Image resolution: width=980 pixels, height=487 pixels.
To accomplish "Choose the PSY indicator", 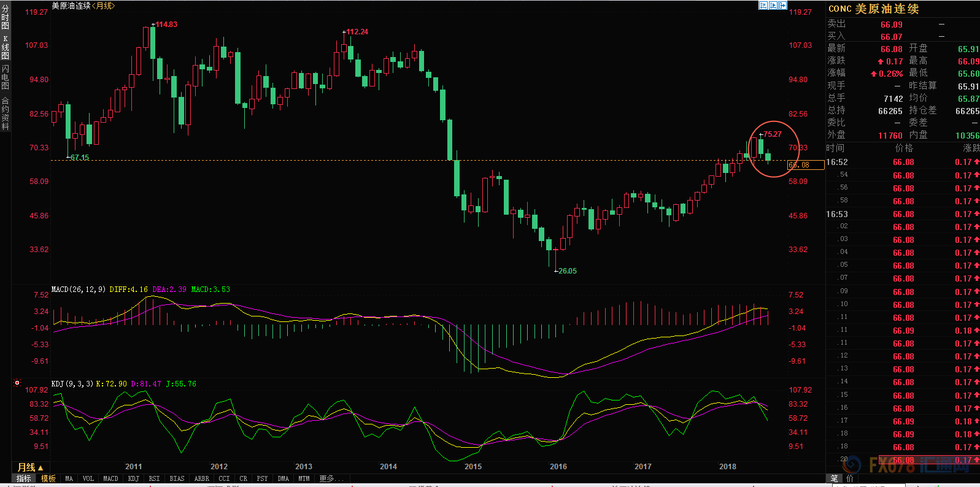I will (262, 478).
